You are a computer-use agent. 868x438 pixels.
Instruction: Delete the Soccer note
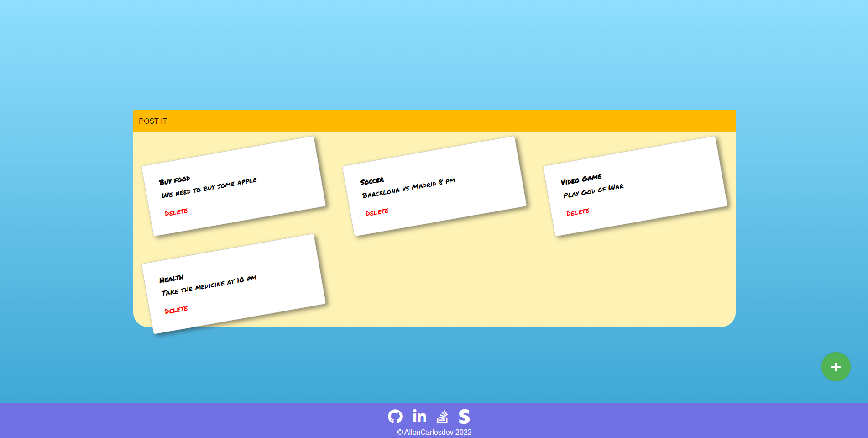[x=377, y=211]
